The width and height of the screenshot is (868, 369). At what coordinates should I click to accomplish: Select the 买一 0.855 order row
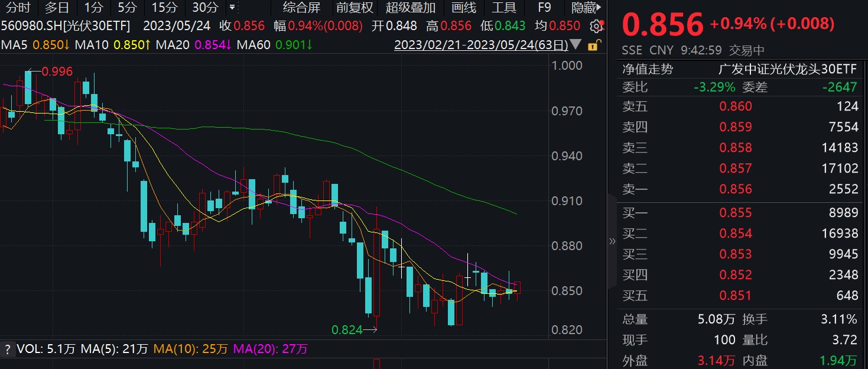click(x=739, y=213)
